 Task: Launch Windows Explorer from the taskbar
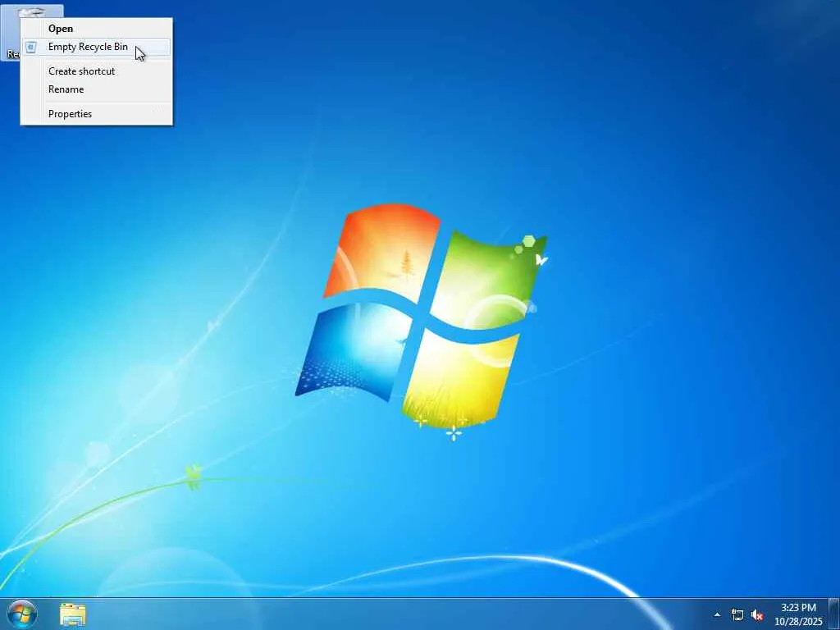[x=73, y=614]
